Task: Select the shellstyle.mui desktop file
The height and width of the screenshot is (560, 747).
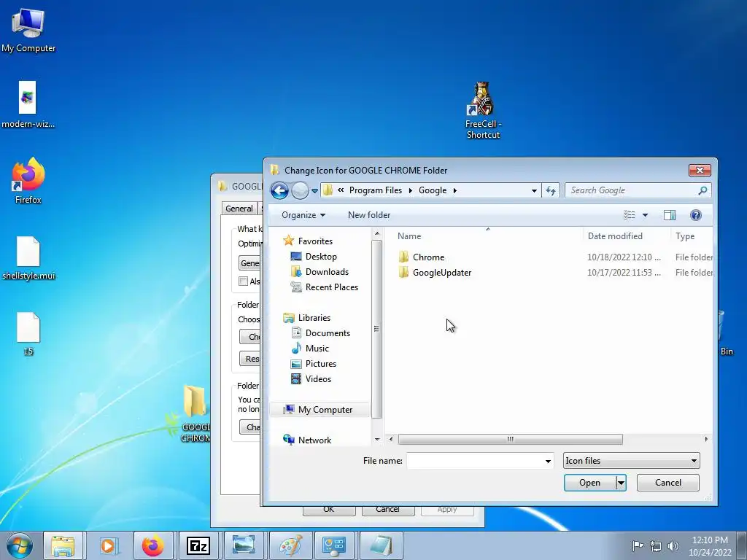Action: pos(28,258)
